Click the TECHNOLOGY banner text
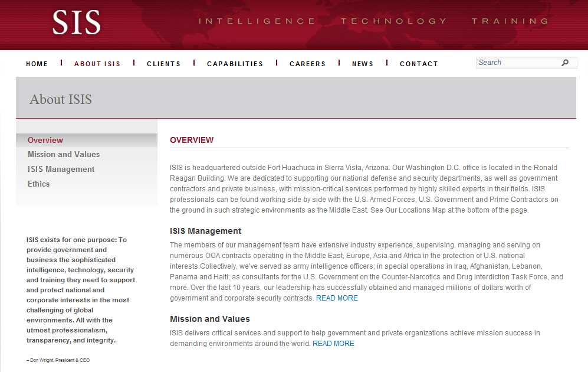Viewport: 588px width, 372px height. (x=394, y=21)
